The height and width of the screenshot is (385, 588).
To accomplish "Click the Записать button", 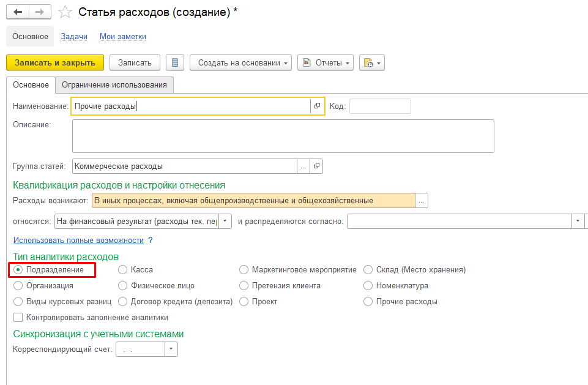I will click(135, 62).
